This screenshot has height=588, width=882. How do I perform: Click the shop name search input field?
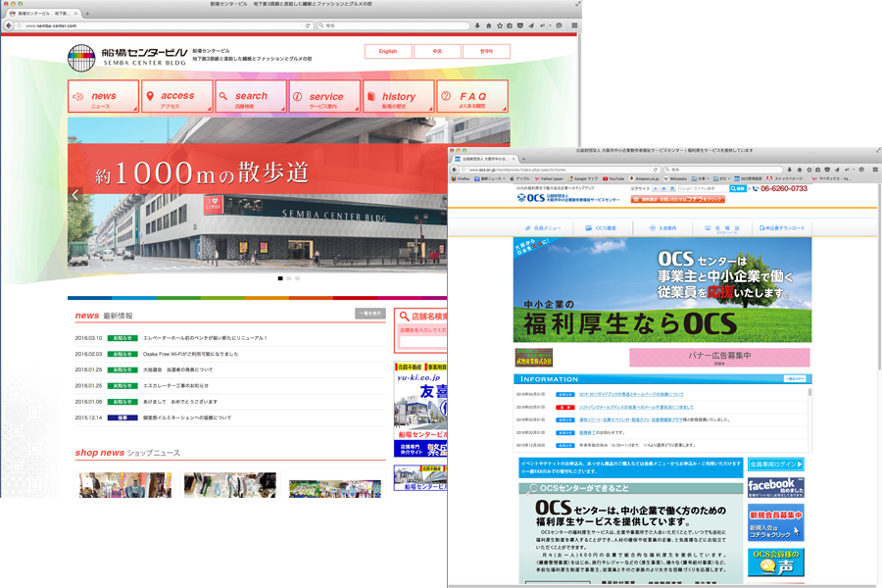point(423,342)
